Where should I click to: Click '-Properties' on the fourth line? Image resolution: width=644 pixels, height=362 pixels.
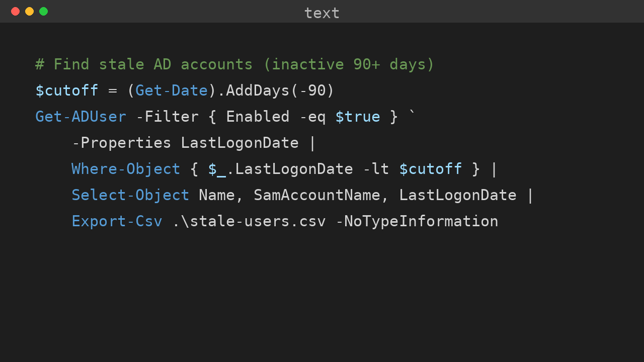tap(121, 143)
